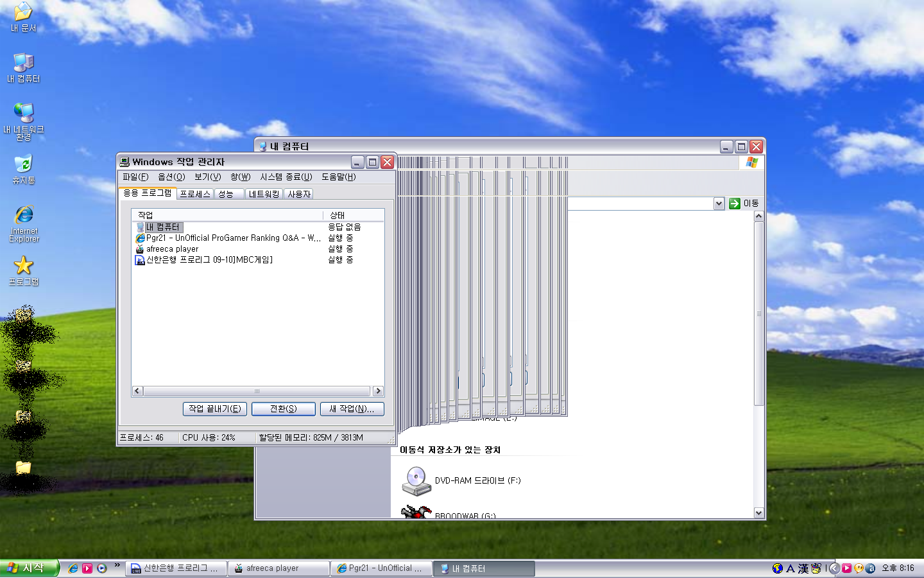Open the 내 문서 desktop icon
The image size is (924, 578).
pyautogui.click(x=23, y=17)
